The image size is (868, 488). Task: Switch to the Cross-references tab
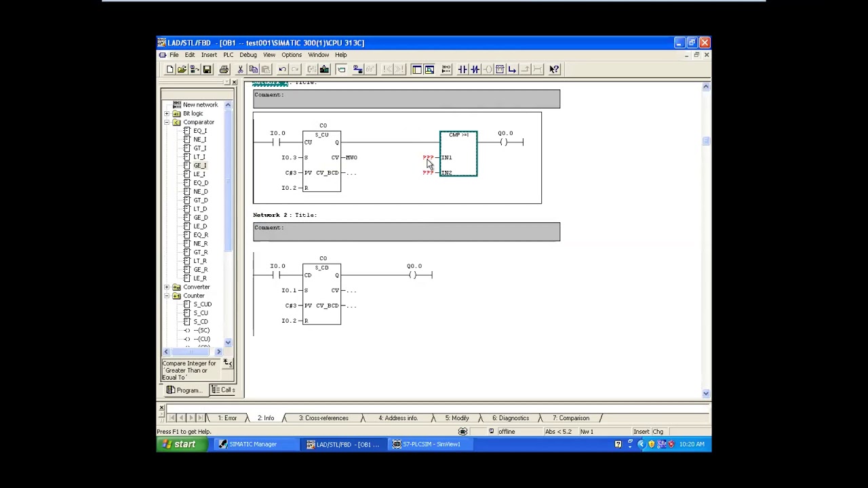point(323,418)
